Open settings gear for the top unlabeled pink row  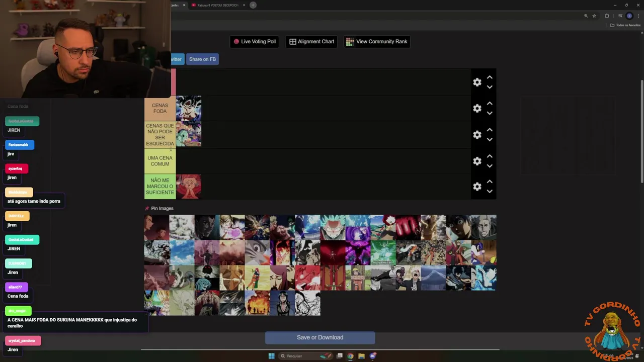pos(477,82)
